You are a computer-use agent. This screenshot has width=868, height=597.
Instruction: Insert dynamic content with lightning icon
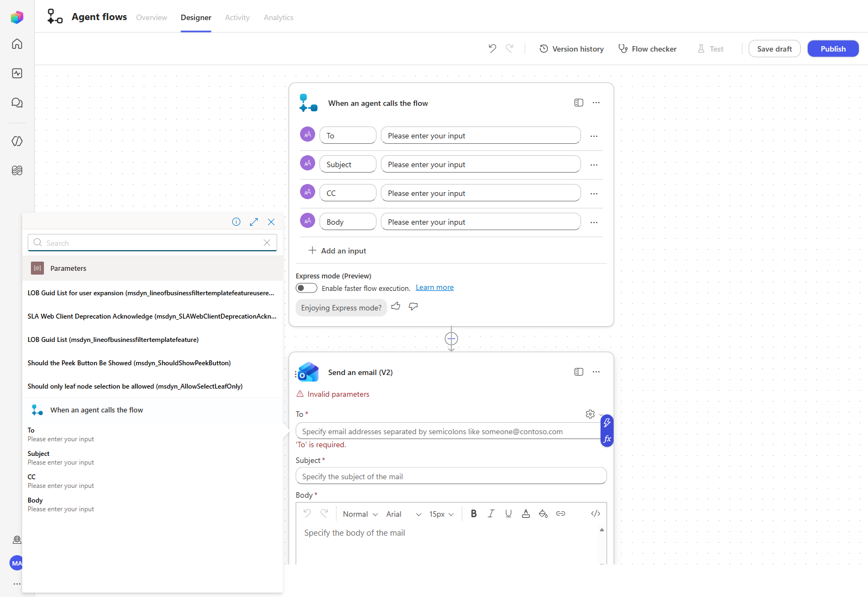607,422
